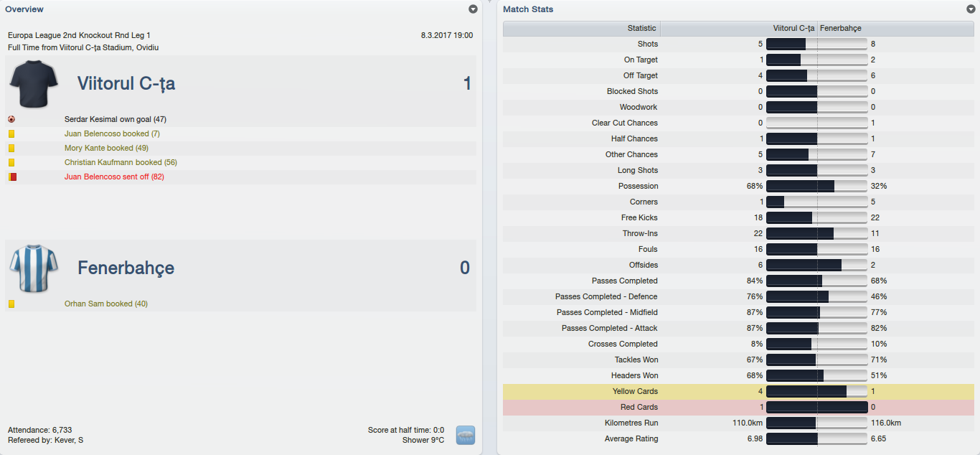Click yellow card icon beside Mory Kante
The height and width of the screenshot is (455, 980).
pyautogui.click(x=11, y=149)
